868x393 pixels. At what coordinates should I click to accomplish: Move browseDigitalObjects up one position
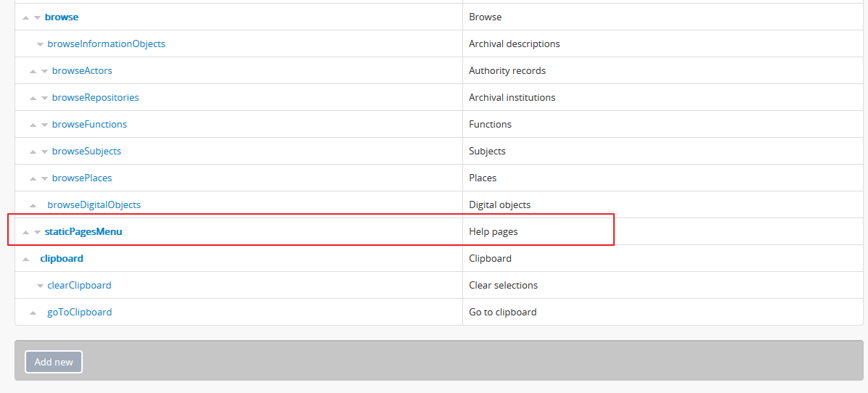pyautogui.click(x=33, y=205)
